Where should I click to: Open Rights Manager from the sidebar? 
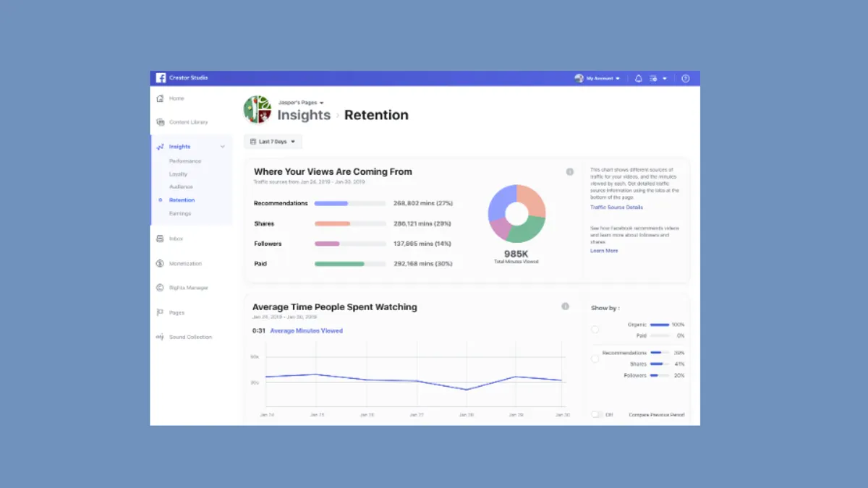(189, 288)
